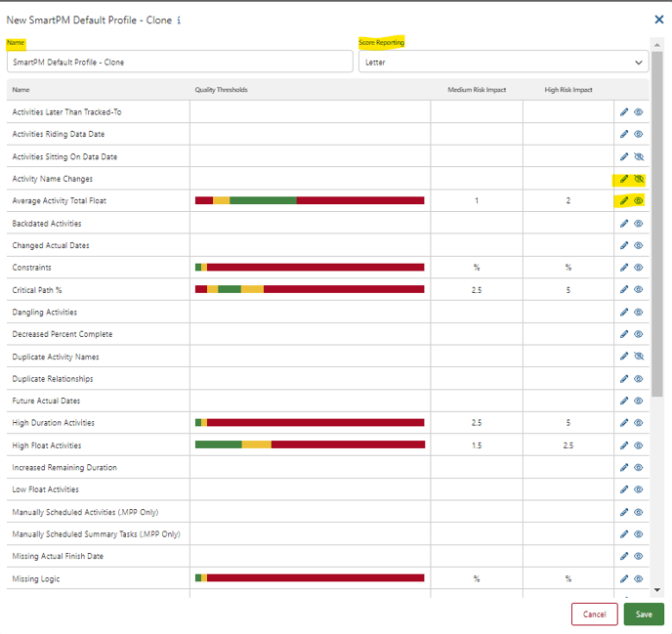Close the profile dialog with the X

pos(658,20)
